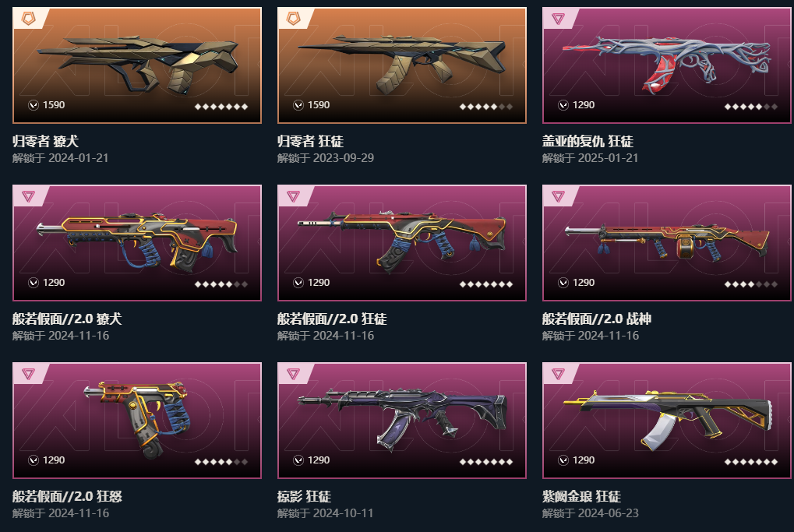Image resolution: width=794 pixels, height=532 pixels.
Task: Click unlock date 2025-01-21 under 盖亚的复仇
Action: point(608,158)
